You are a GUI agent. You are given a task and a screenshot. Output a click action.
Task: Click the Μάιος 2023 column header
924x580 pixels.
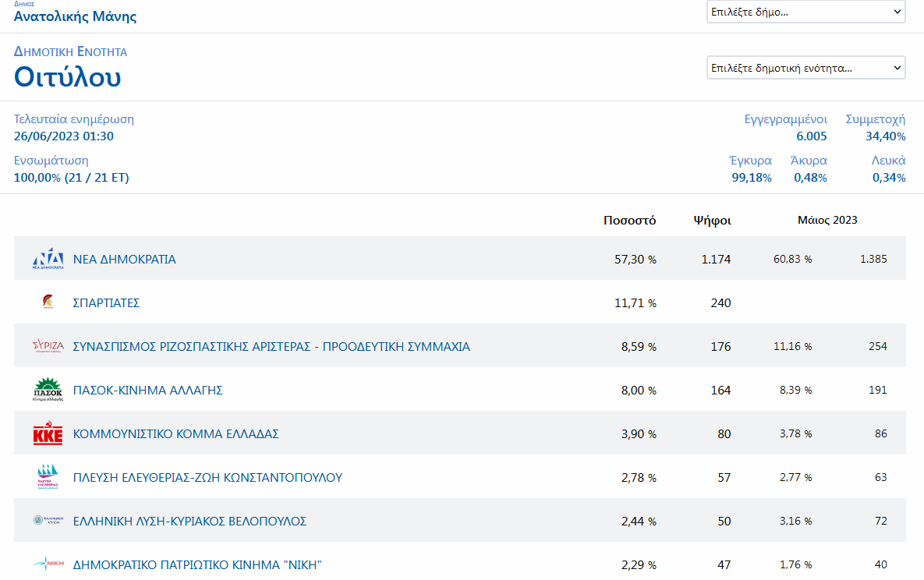[827, 220]
